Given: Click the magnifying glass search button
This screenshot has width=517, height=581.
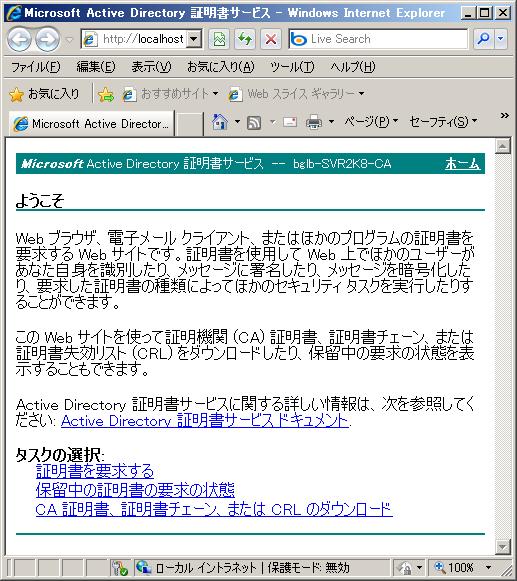Looking at the screenshot, I should tap(484, 39).
